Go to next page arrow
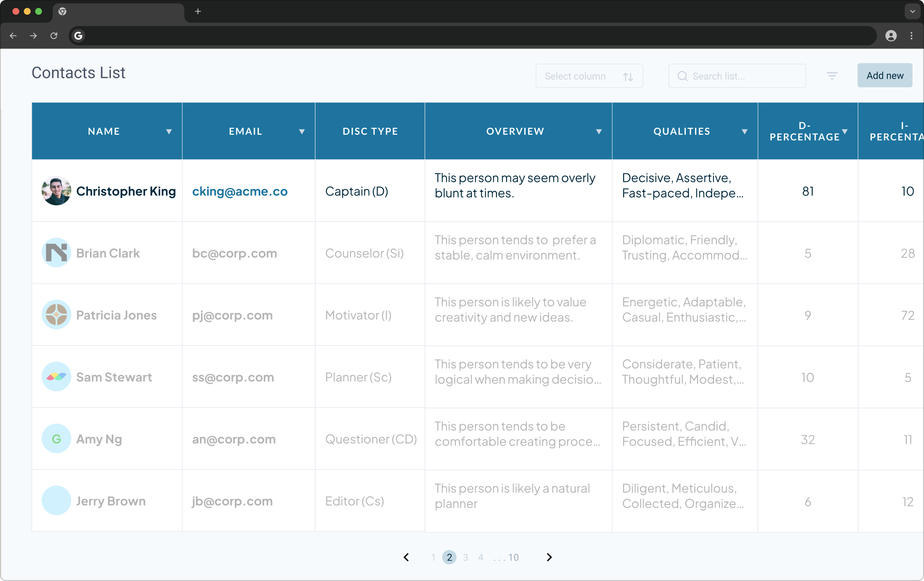This screenshot has height=581, width=924. tap(549, 557)
